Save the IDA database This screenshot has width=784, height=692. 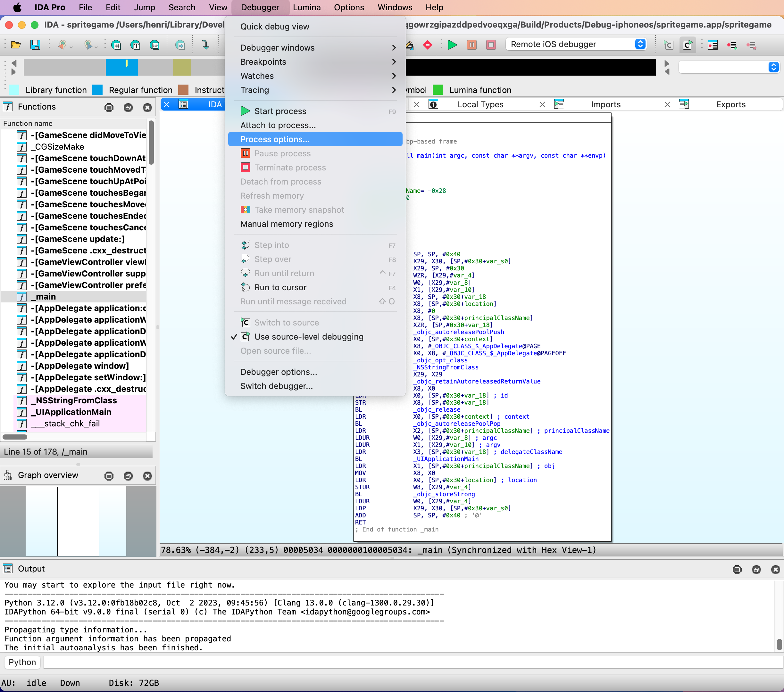click(x=36, y=45)
